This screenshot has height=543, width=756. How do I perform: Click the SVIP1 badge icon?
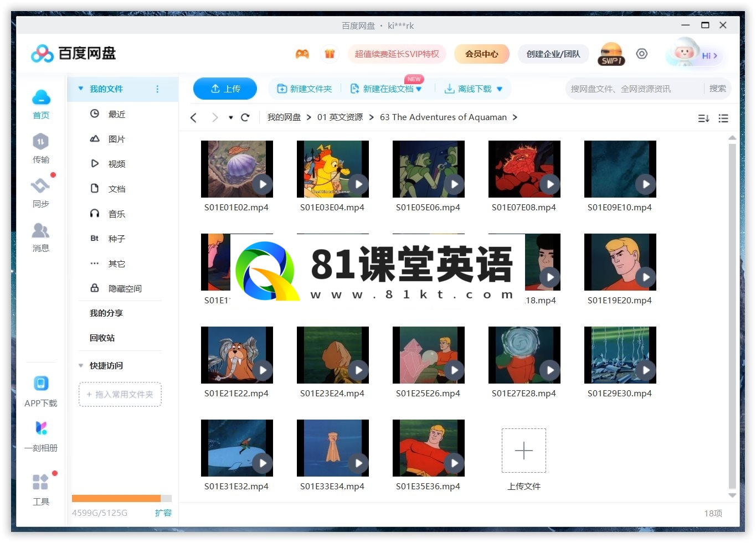611,54
